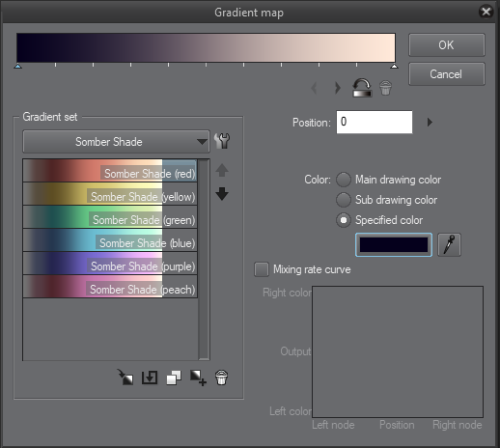The image size is (500, 448).
Task: Enable the Mixing rate curve checkbox
Action: point(262,269)
